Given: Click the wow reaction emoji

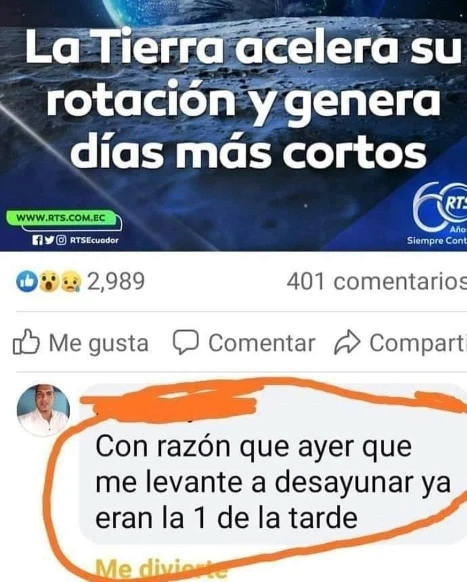Looking at the screenshot, I should (x=49, y=282).
